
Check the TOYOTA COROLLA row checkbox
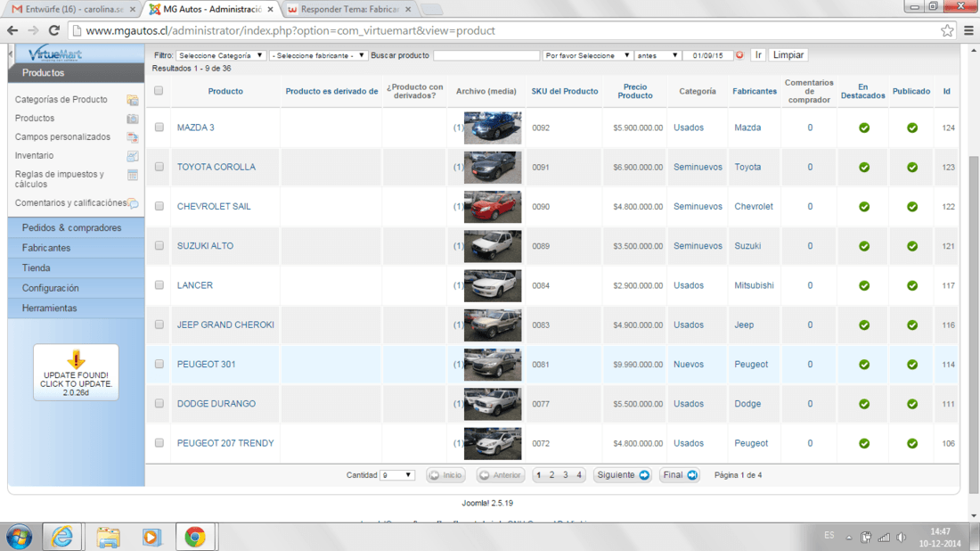(x=159, y=167)
